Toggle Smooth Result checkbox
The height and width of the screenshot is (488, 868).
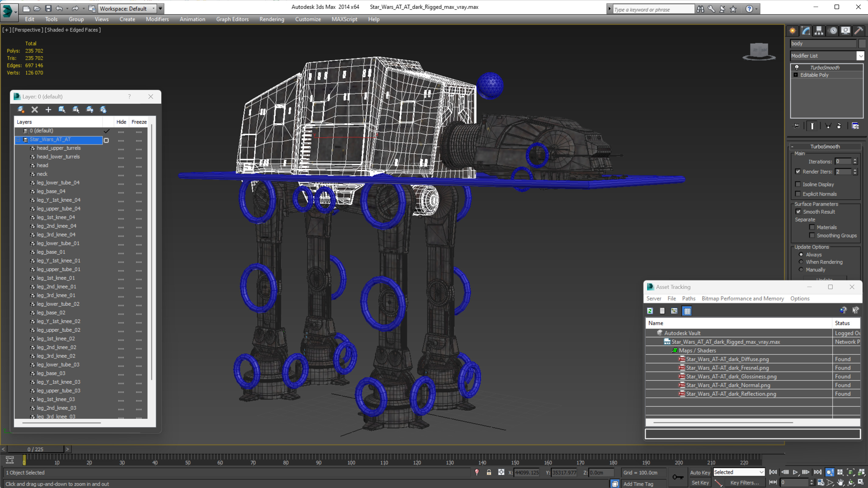click(798, 212)
